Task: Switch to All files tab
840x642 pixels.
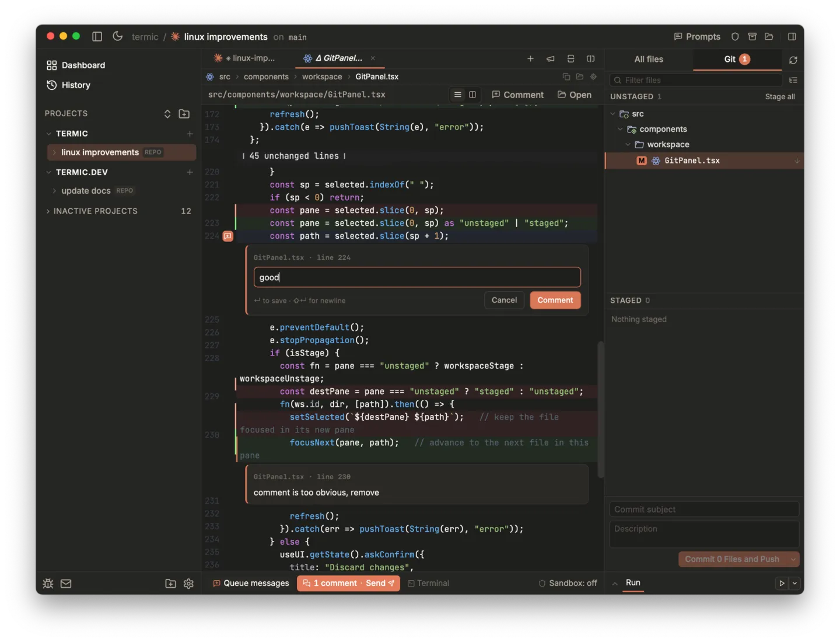Action: [x=649, y=60]
